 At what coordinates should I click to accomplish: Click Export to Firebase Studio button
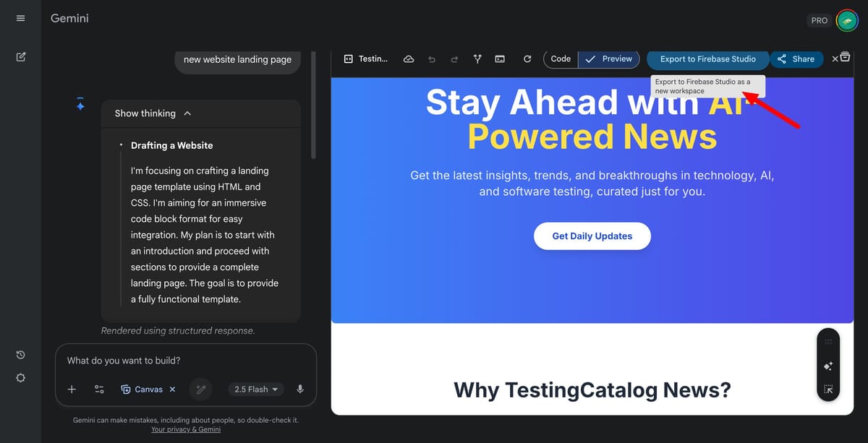point(708,59)
